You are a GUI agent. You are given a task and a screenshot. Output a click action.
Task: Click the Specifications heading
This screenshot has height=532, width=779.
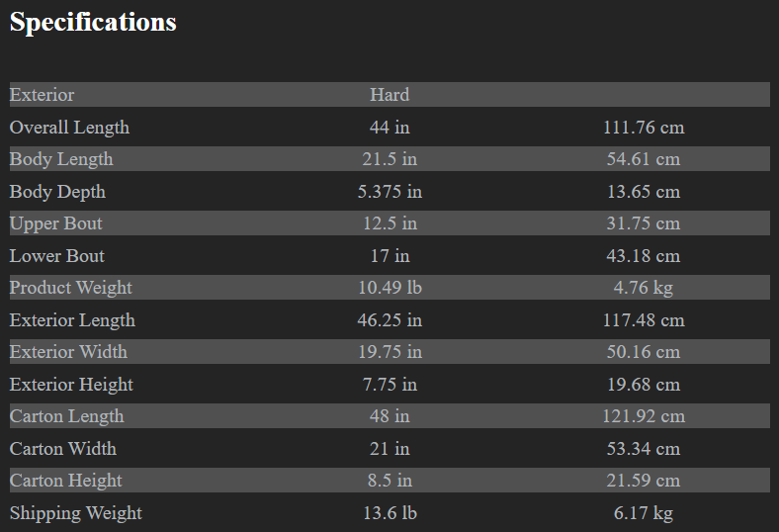[93, 22]
